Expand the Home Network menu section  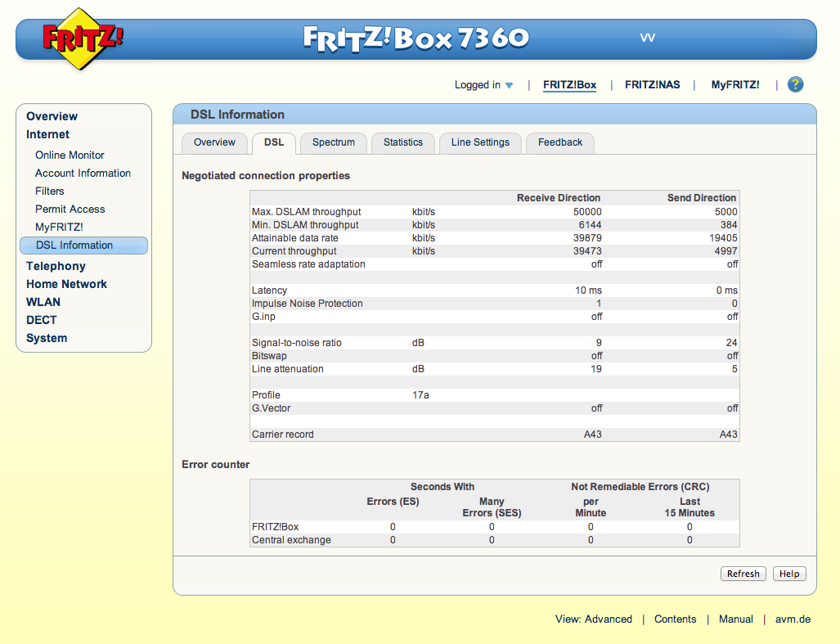[66, 284]
